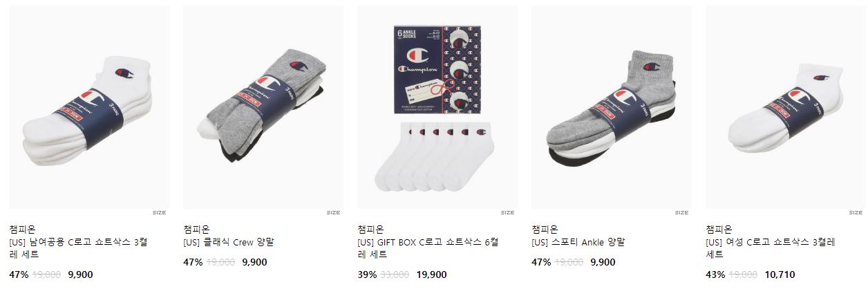The image size is (868, 298).
Task: Open [US] 여성 C로고 쇼트삭스 3켤레 세트 title
Action: point(771,248)
